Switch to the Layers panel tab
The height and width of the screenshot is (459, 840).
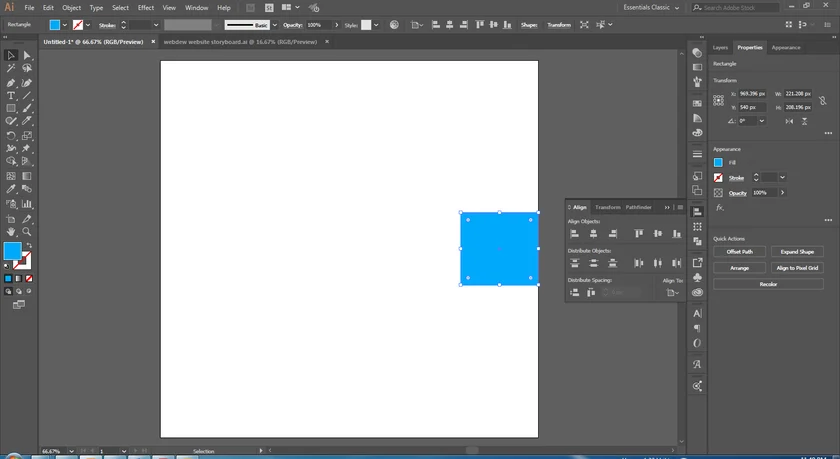pyautogui.click(x=720, y=47)
